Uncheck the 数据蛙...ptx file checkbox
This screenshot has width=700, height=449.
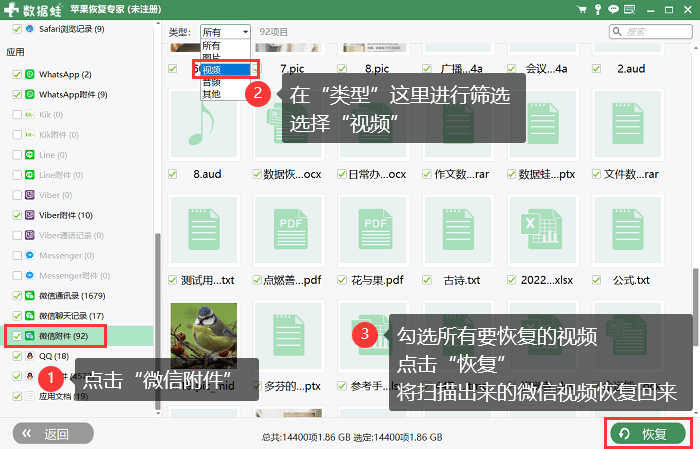point(512,174)
